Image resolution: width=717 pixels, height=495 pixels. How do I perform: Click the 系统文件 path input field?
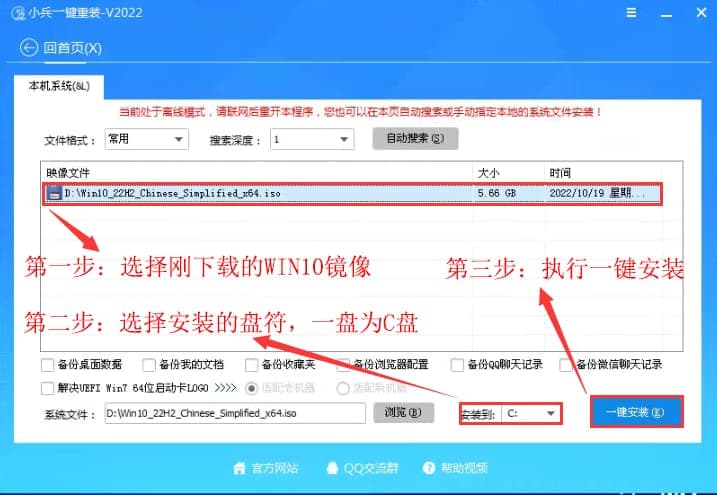tap(235, 413)
